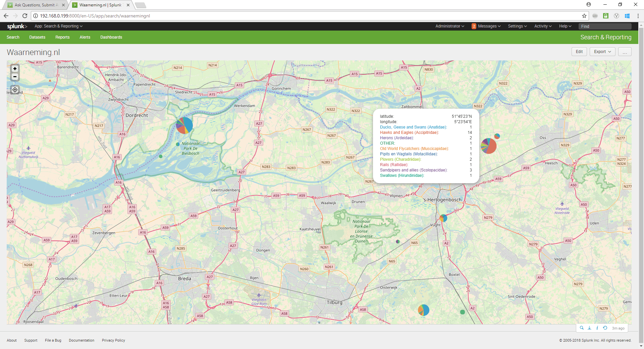The height and width of the screenshot is (349, 644).
Task: Click the Edit dashboard button
Action: pyautogui.click(x=579, y=52)
